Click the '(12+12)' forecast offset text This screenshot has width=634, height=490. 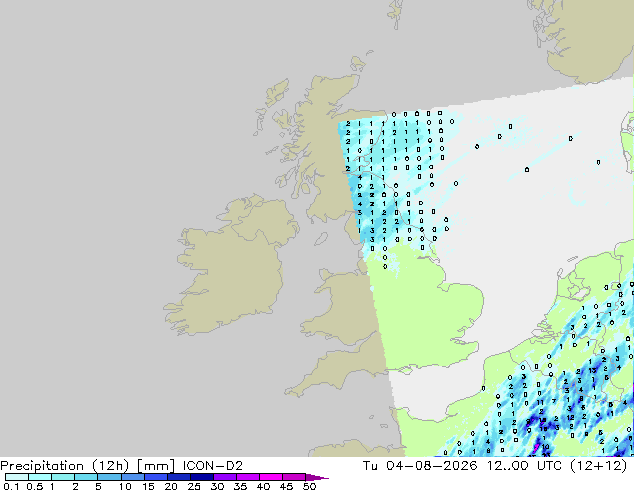click(598, 466)
